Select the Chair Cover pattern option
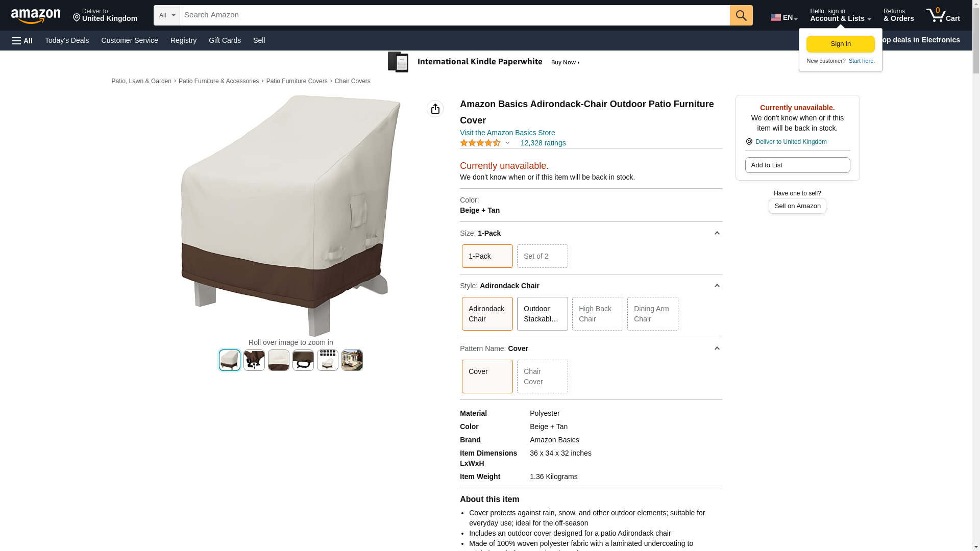This screenshot has width=980, height=551. (542, 377)
